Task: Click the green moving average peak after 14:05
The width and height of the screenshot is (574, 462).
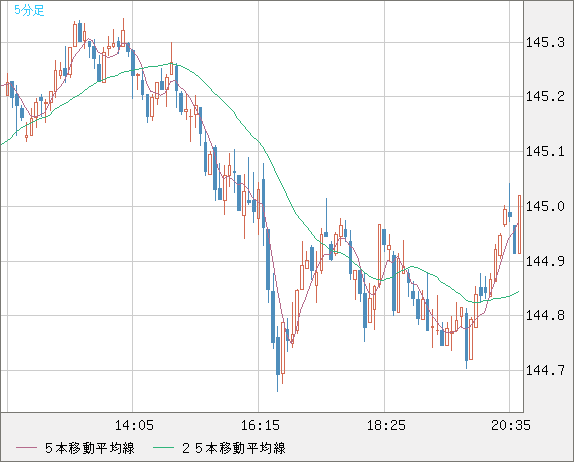Action: [x=172, y=64]
